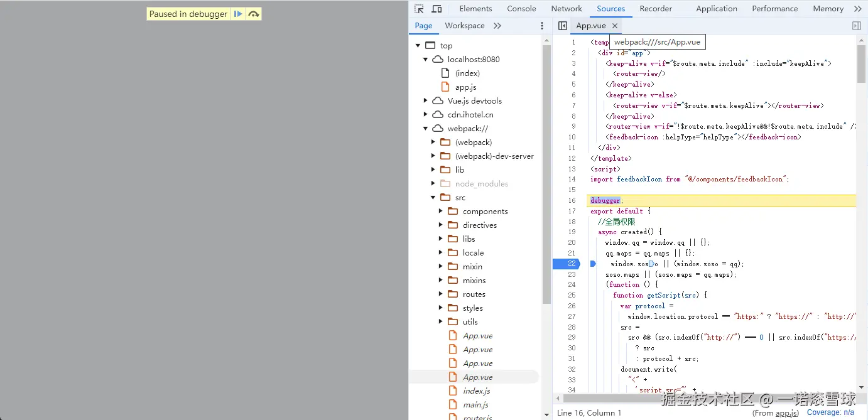The image size is (868, 420).
Task: Switch to the Network tab
Action: pyautogui.click(x=567, y=9)
